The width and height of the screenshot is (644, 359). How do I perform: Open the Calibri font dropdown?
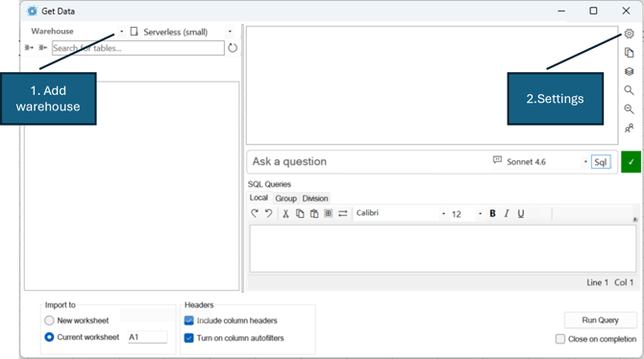click(x=443, y=213)
